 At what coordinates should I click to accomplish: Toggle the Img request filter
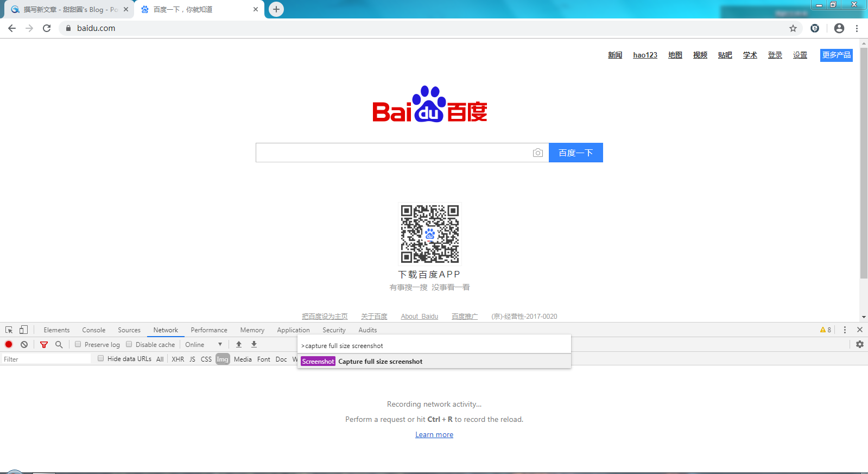tap(223, 359)
